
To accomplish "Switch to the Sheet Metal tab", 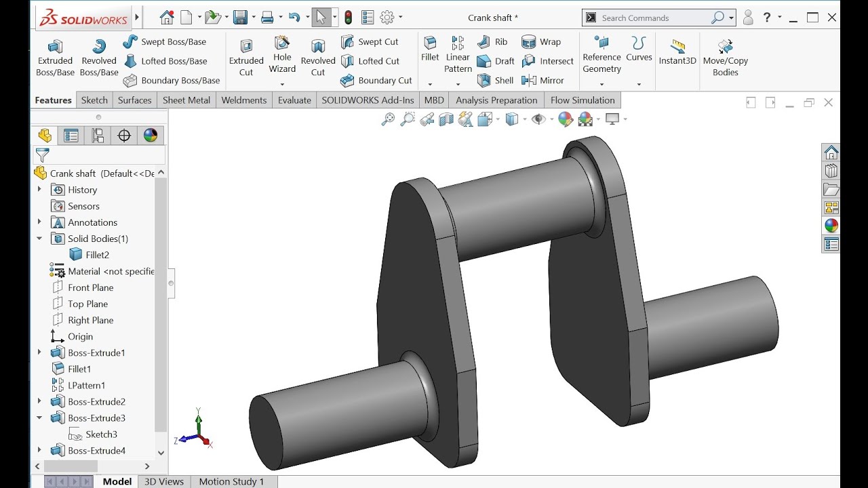I will click(186, 100).
